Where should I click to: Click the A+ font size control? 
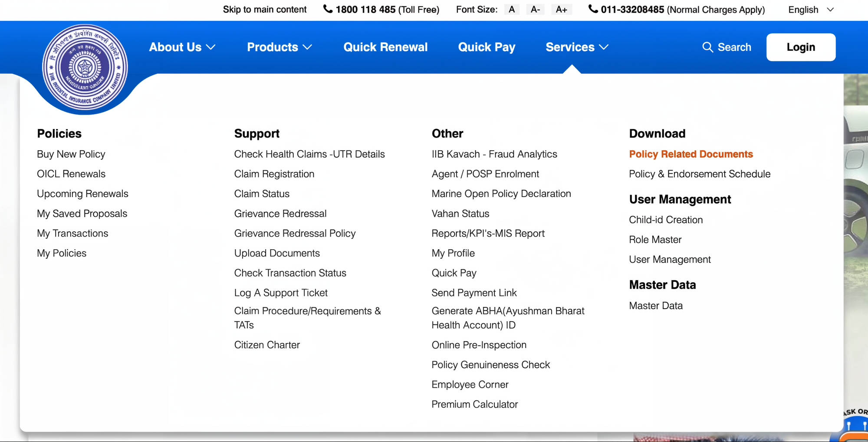pyautogui.click(x=562, y=9)
